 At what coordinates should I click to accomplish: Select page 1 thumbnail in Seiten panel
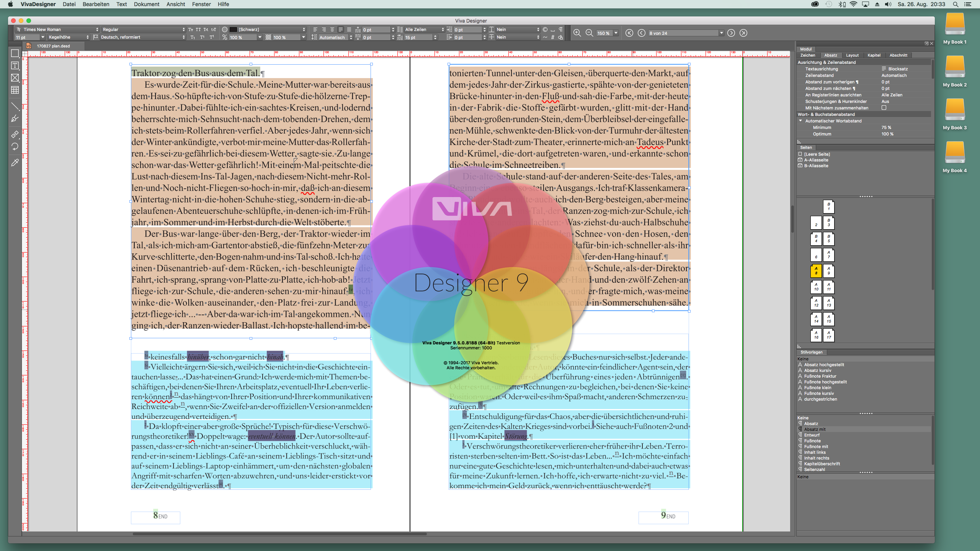829,207
